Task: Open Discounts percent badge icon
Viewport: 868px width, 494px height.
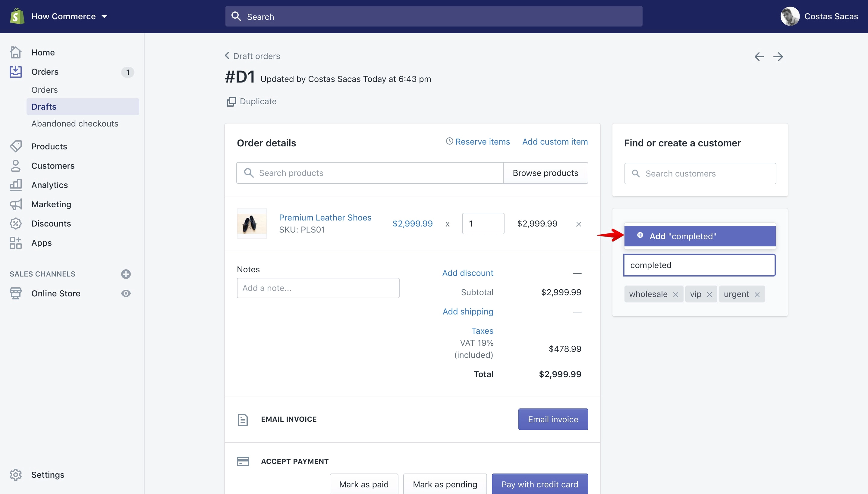Action: [x=16, y=224]
